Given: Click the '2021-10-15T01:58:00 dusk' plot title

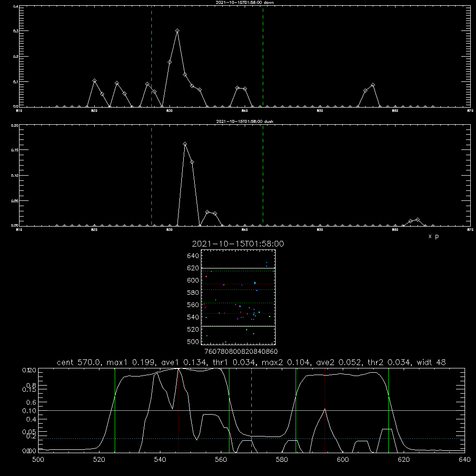Looking at the screenshot, I should pyautogui.click(x=245, y=121).
